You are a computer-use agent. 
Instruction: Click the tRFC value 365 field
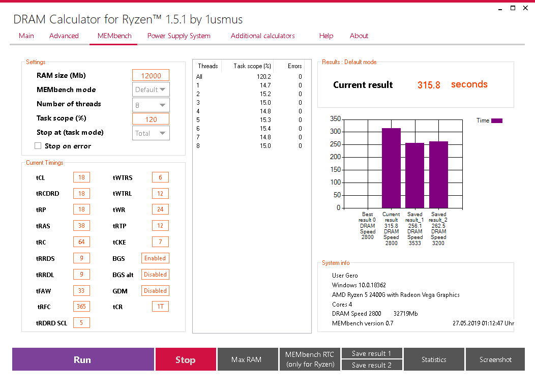[x=81, y=307]
